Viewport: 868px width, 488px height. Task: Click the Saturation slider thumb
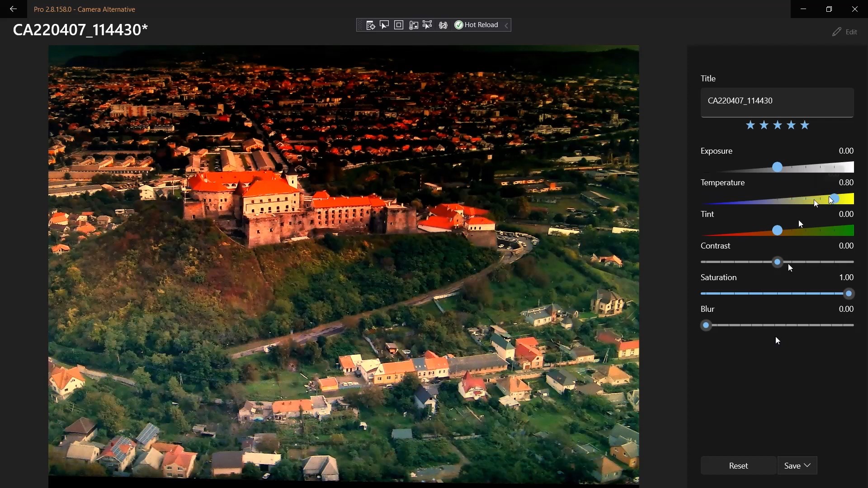coord(849,294)
